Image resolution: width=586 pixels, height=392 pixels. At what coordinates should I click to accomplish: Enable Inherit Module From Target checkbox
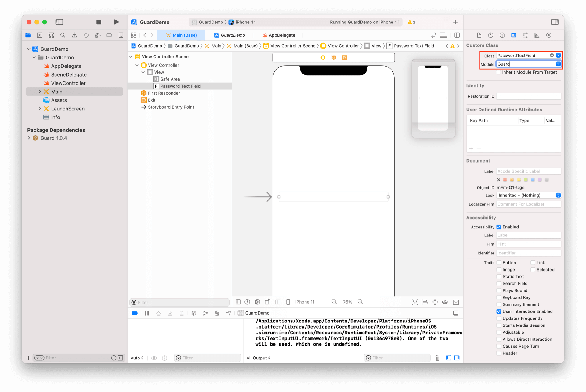click(x=498, y=72)
